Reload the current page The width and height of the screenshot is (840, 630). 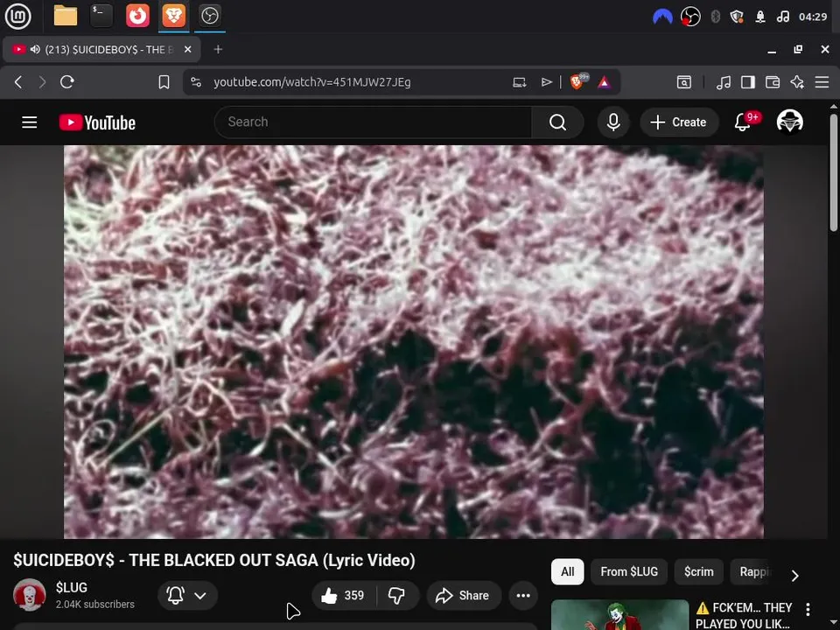coord(67,82)
